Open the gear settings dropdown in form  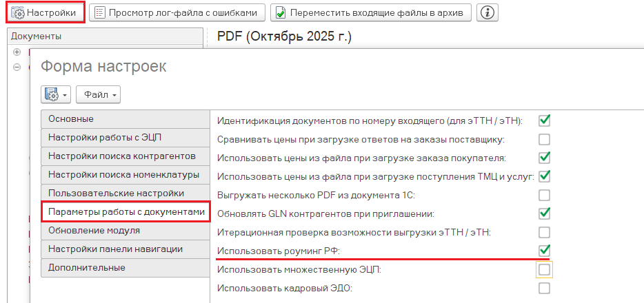(57, 94)
